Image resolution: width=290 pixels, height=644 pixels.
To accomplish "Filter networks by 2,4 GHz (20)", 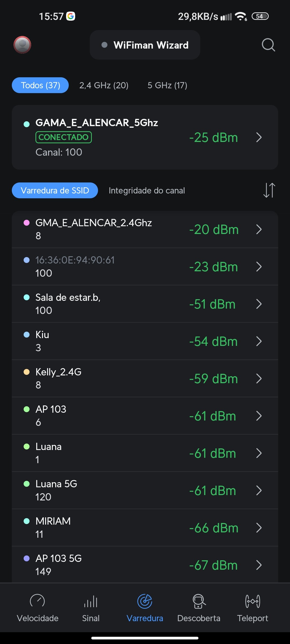I will [104, 85].
